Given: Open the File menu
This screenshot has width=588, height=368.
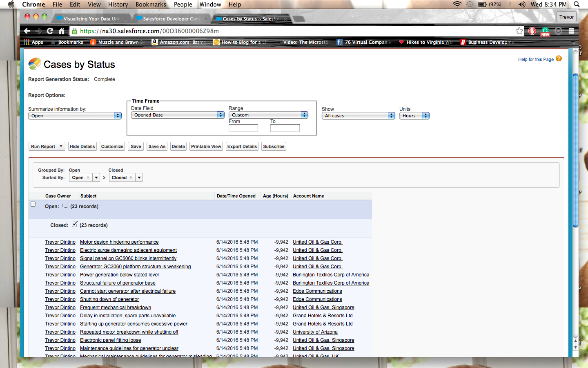Looking at the screenshot, I should [57, 4].
